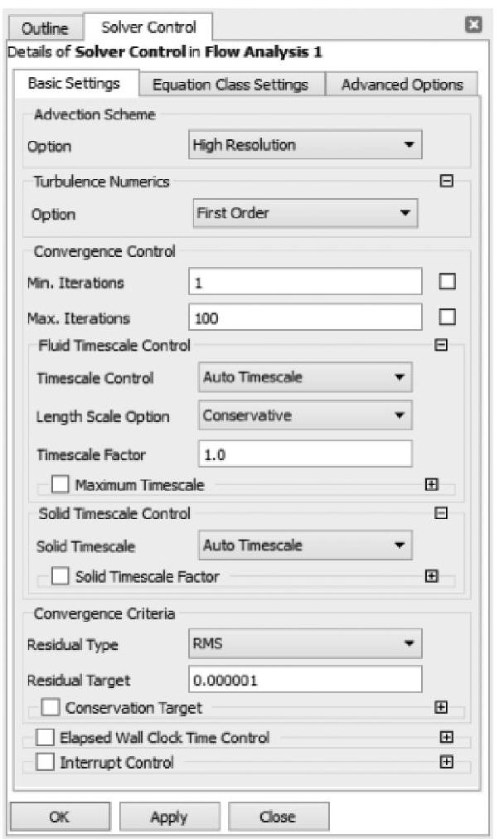This screenshot has height=839, width=504.
Task: Collapse the Solid Timescale Control section
Action: 442,513
